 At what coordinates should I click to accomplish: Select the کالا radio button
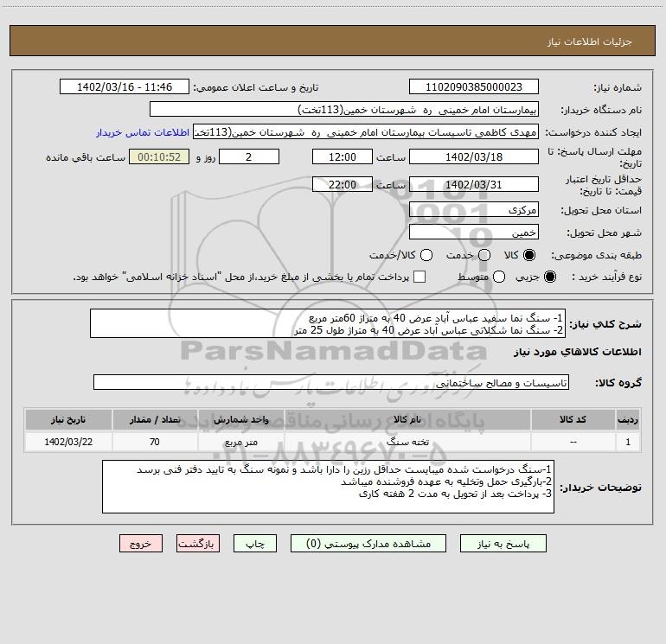click(x=528, y=255)
